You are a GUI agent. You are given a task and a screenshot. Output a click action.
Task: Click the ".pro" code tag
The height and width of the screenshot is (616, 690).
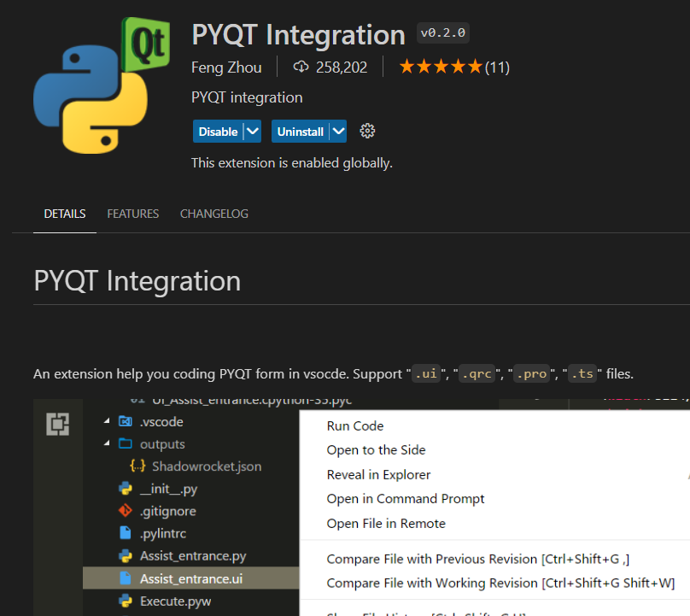click(x=531, y=374)
